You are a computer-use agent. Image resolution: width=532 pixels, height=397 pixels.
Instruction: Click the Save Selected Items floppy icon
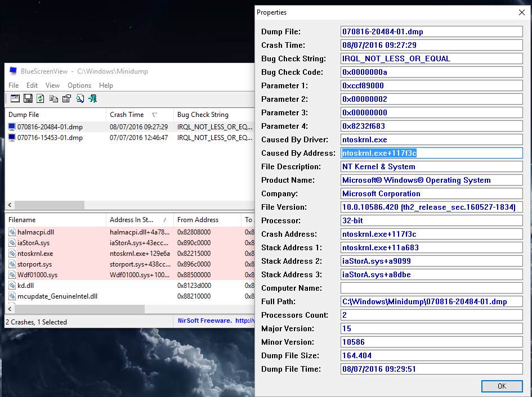(28, 98)
